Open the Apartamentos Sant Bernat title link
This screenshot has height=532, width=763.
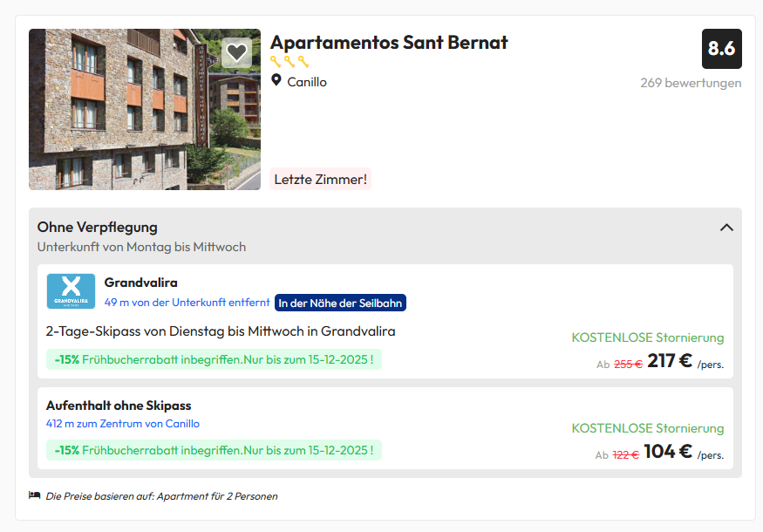[x=389, y=43]
